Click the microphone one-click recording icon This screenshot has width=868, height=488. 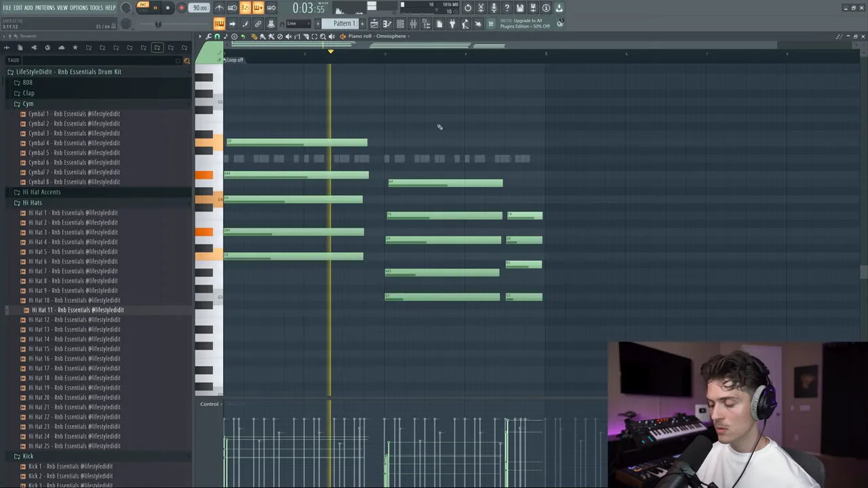494,8
